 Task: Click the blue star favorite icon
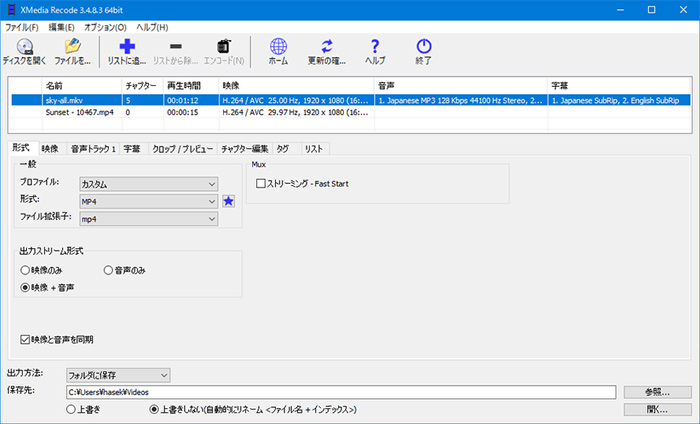click(x=229, y=201)
